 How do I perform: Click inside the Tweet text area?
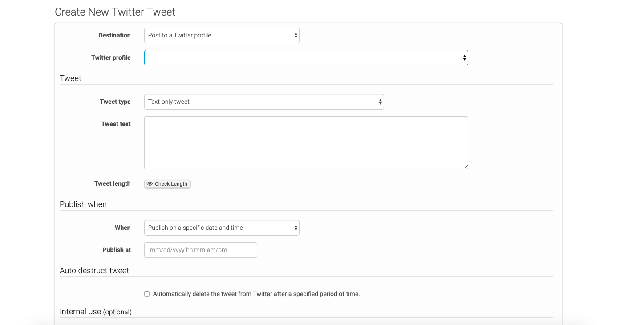click(x=306, y=143)
